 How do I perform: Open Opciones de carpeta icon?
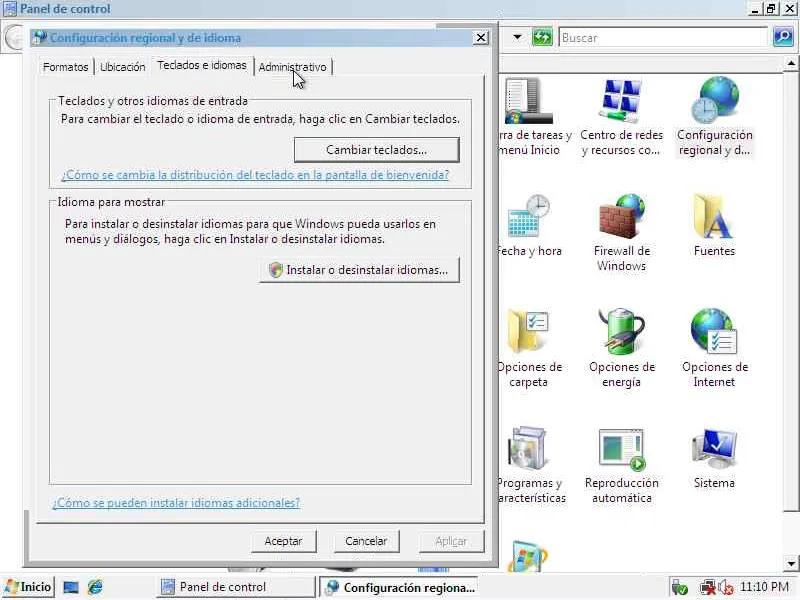pyautogui.click(x=529, y=348)
